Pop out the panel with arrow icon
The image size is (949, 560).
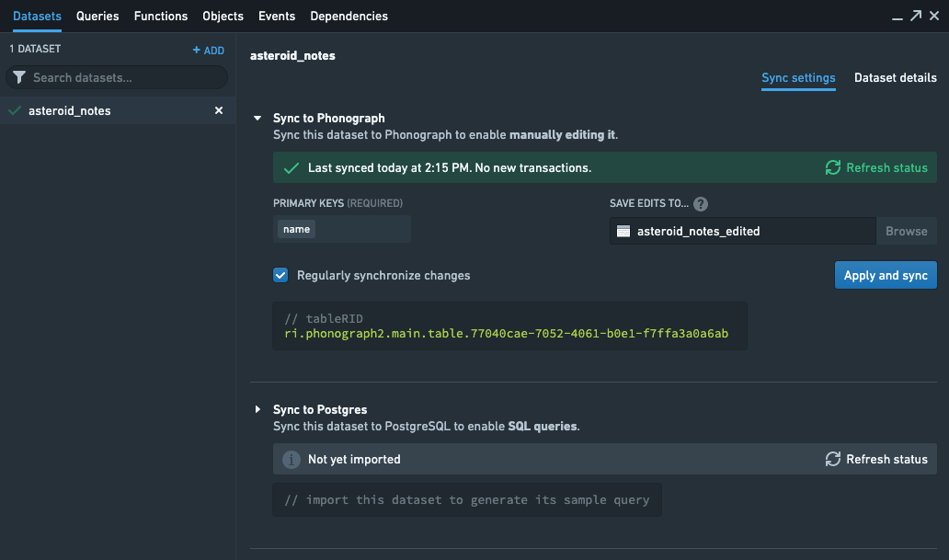pyautogui.click(x=916, y=16)
